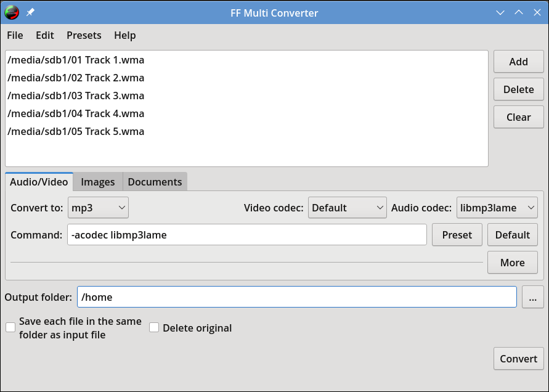
Task: Expand the Convert to mp3 dropdown
Action: 98,207
